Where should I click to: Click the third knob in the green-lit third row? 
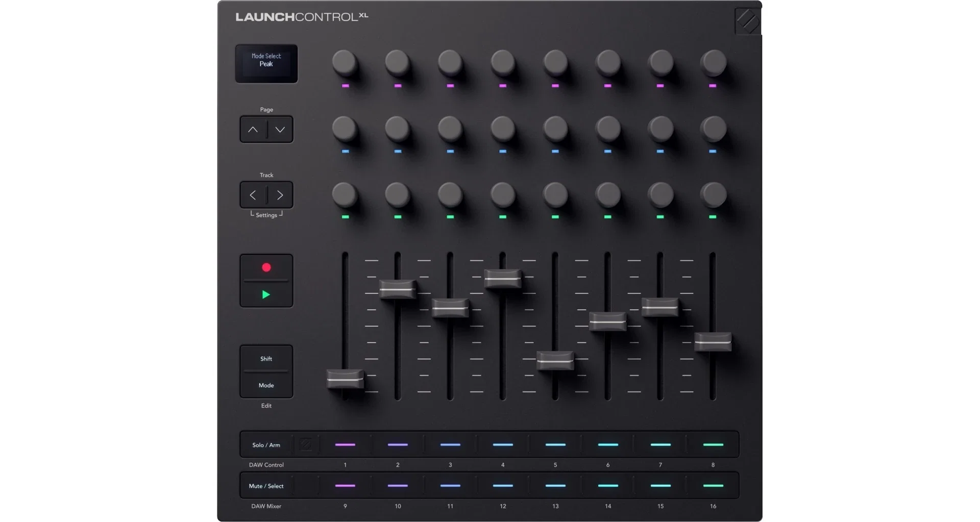450,194
